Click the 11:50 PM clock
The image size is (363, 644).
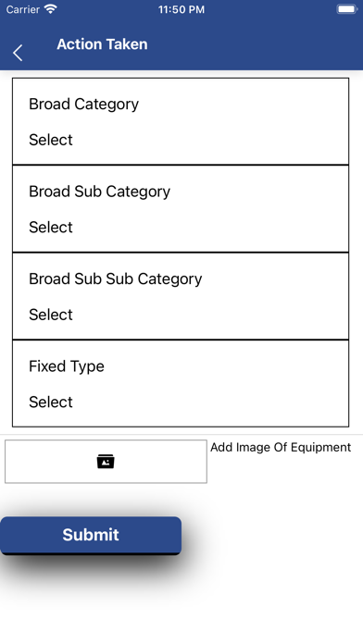[181, 9]
